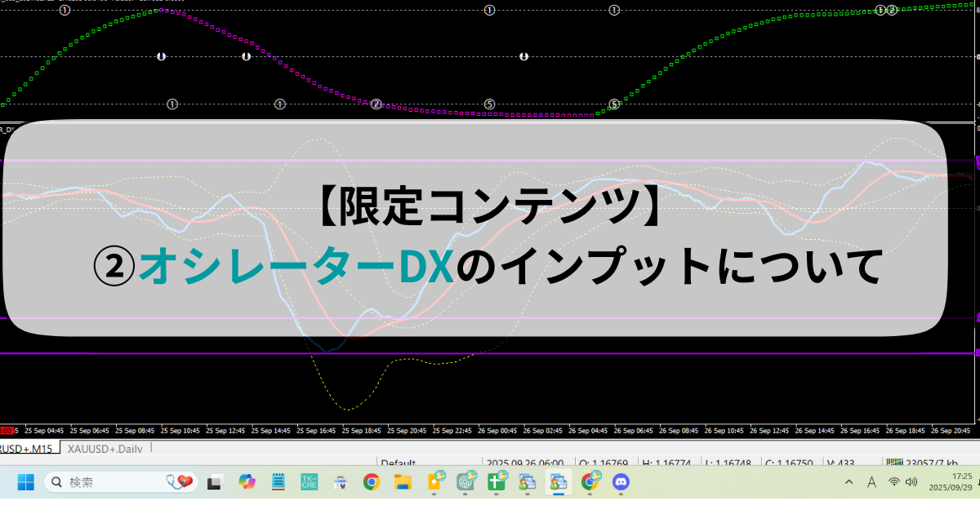
Task: Open Microsoft Store from the taskbar
Action: 341,482
